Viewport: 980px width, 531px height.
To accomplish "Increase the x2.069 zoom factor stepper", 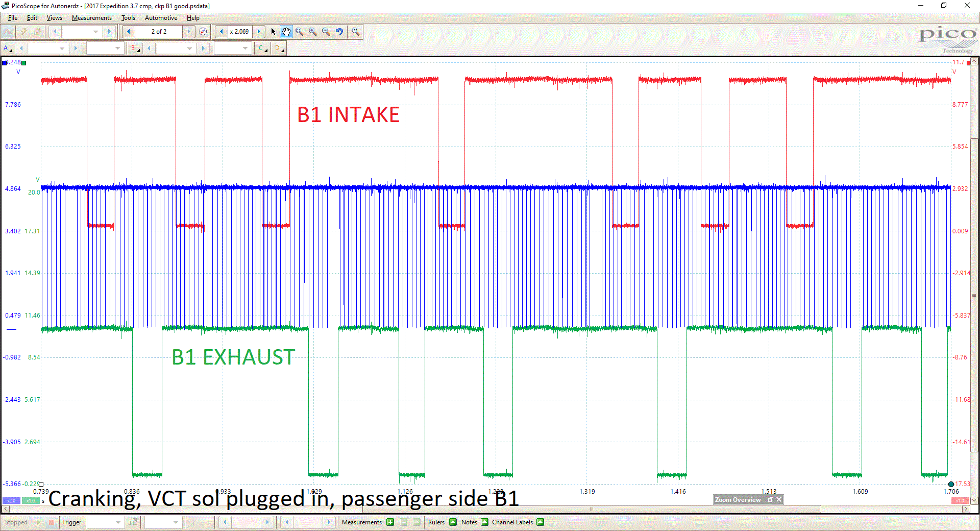I will (259, 31).
